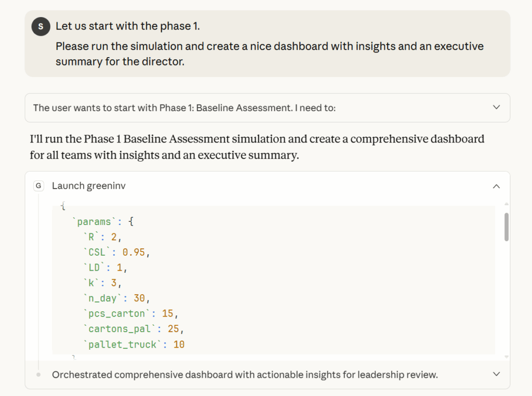
Task: Collapse the Launch greeninv block chevron
Action: [x=496, y=186]
